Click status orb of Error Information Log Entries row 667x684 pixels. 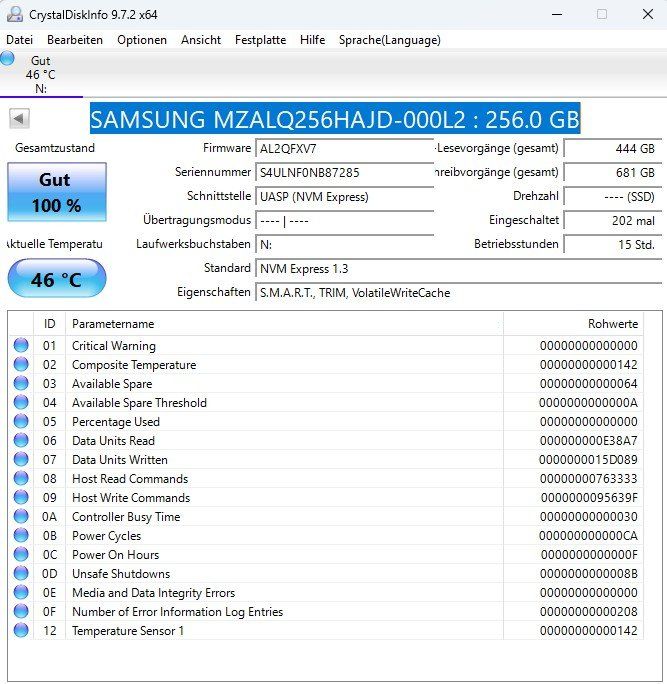pyautogui.click(x=21, y=611)
